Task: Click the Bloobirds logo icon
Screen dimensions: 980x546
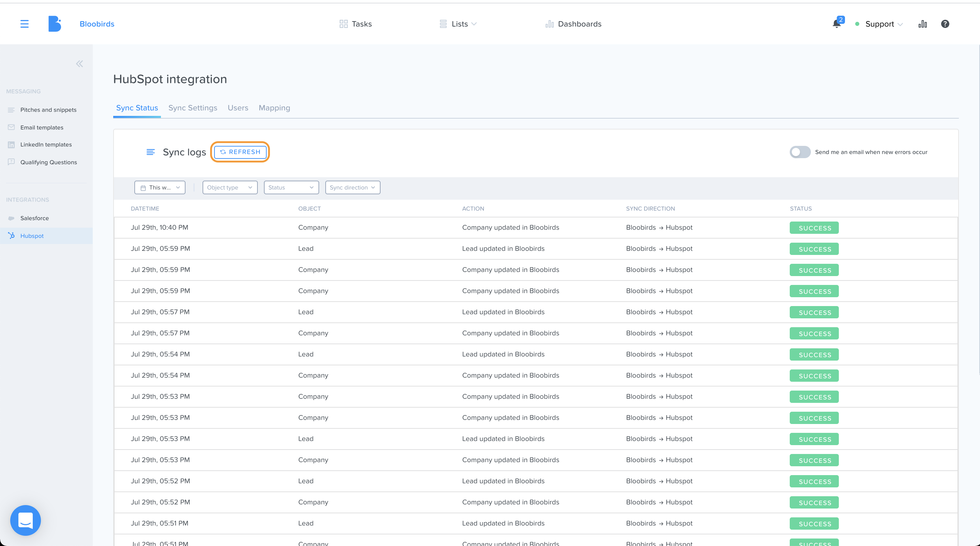Action: (55, 24)
